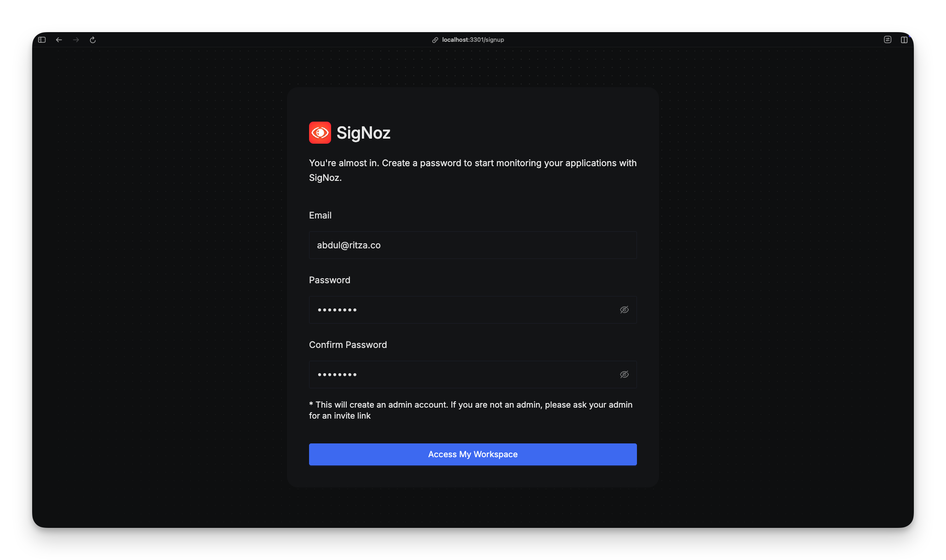The height and width of the screenshot is (560, 946).
Task: Click the SigNoz heading text
Action: pos(364,133)
